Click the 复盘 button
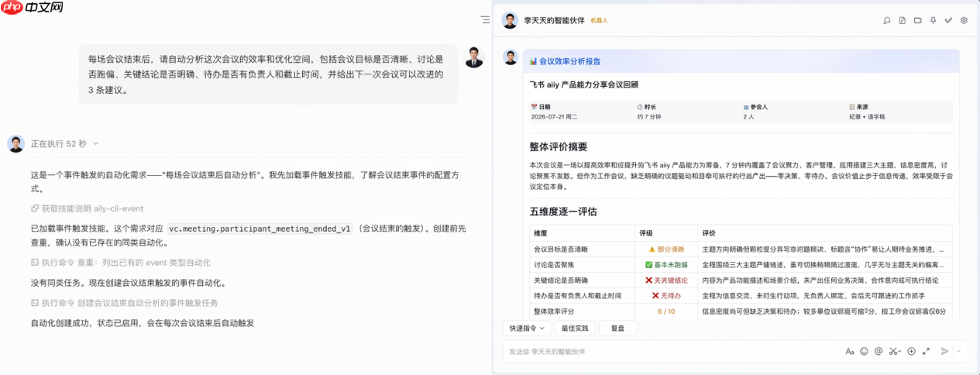This screenshot has height=375, width=980. click(617, 328)
